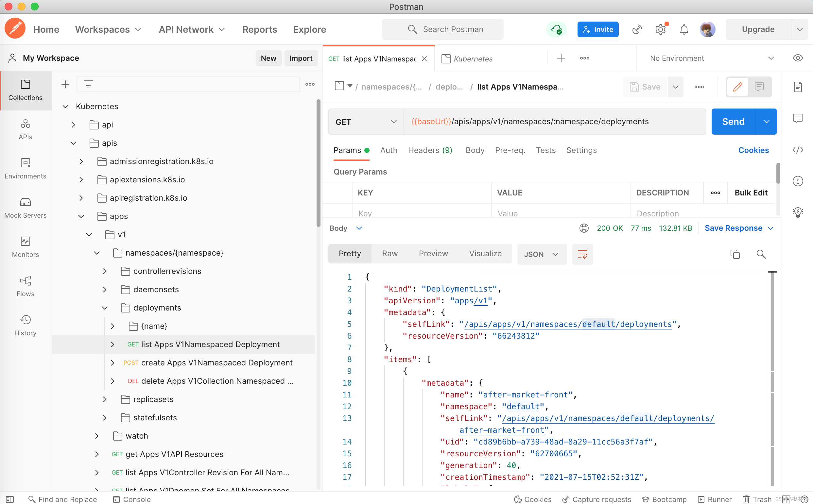Open the HTTP method GET dropdown

(366, 122)
